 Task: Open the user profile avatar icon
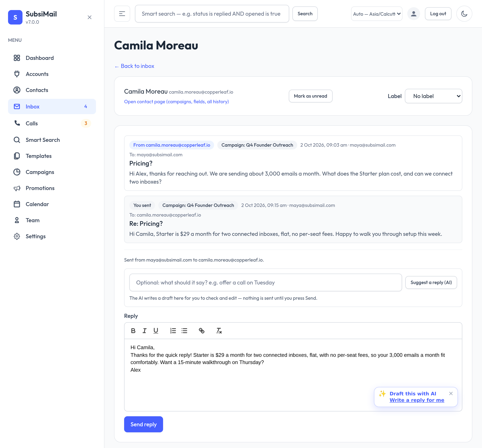pos(414,14)
